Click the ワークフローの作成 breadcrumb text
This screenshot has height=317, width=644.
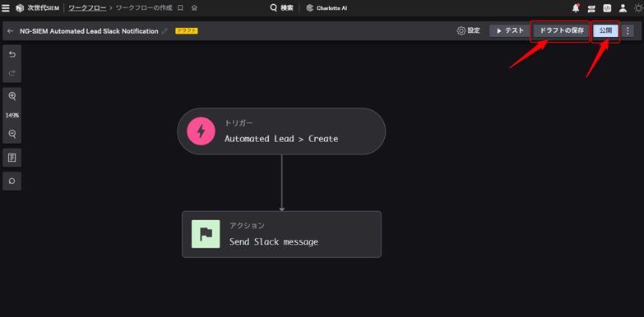click(x=144, y=8)
